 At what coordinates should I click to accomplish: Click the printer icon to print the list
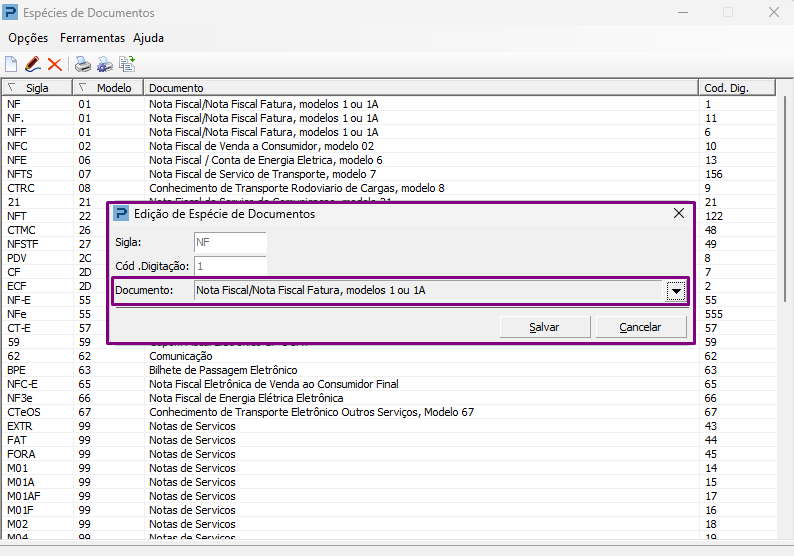83,64
